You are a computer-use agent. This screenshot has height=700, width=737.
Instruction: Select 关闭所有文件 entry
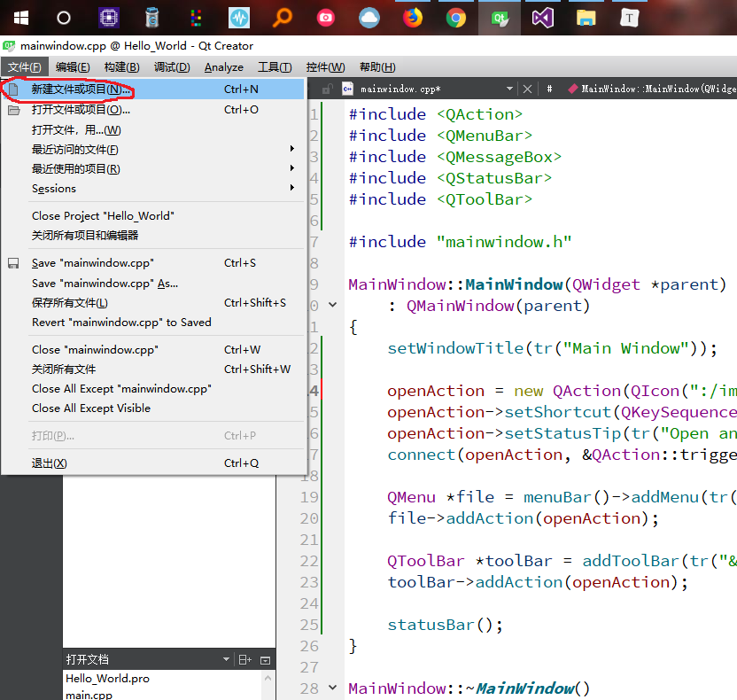point(153,369)
